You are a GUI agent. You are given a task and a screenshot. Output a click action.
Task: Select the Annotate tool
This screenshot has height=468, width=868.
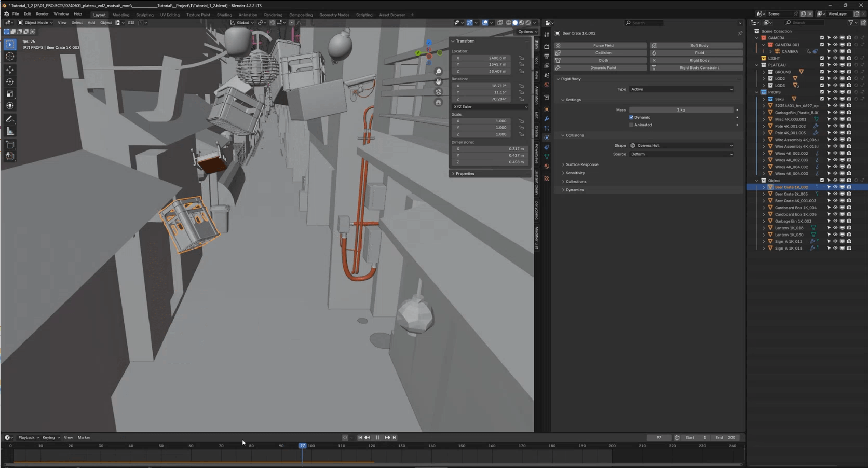(10, 119)
